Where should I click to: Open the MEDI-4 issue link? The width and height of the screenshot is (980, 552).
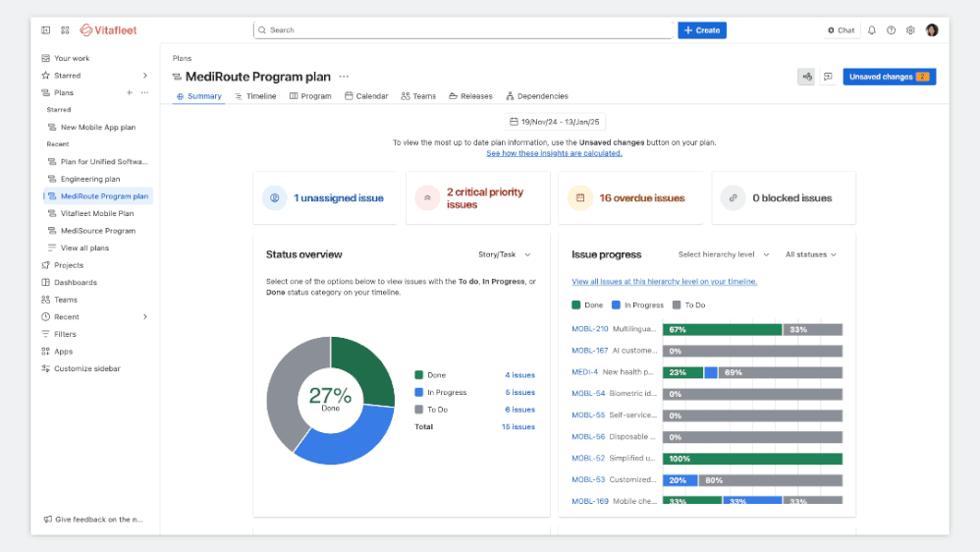click(584, 372)
